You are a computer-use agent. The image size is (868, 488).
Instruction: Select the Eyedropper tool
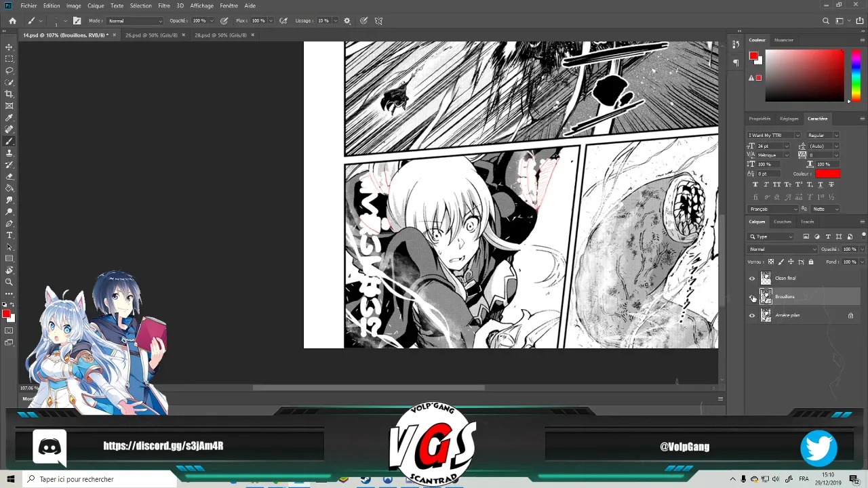(9, 118)
